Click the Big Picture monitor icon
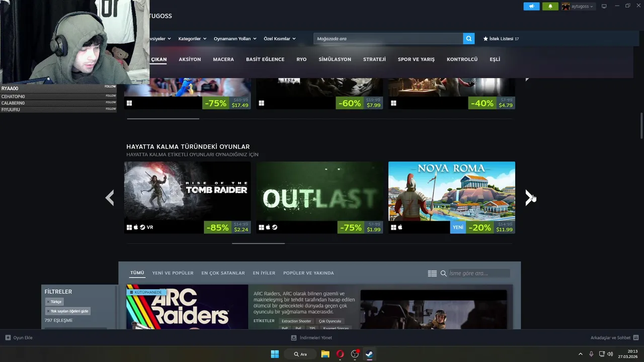 pos(604,6)
